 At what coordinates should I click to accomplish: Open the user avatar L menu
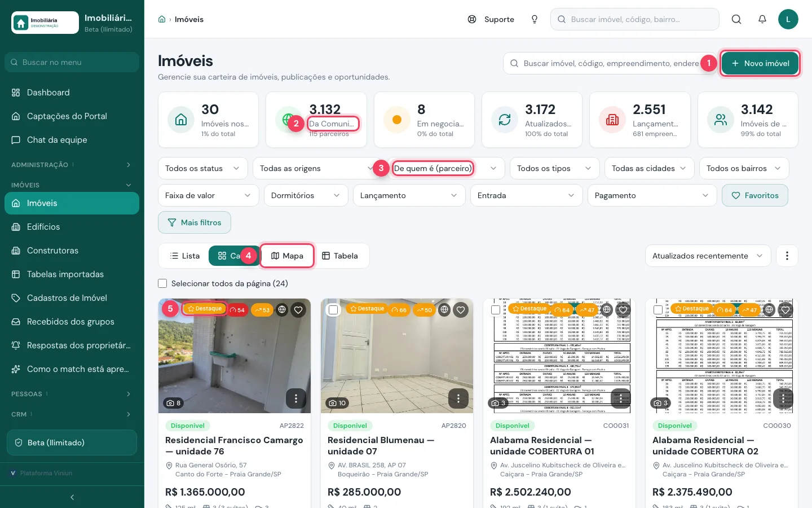(788, 19)
